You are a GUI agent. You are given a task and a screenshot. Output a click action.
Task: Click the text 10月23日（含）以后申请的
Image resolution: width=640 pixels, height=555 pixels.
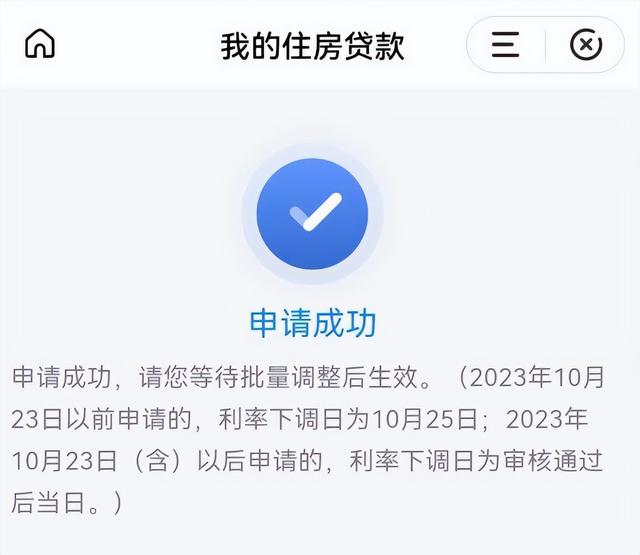[x=167, y=461]
